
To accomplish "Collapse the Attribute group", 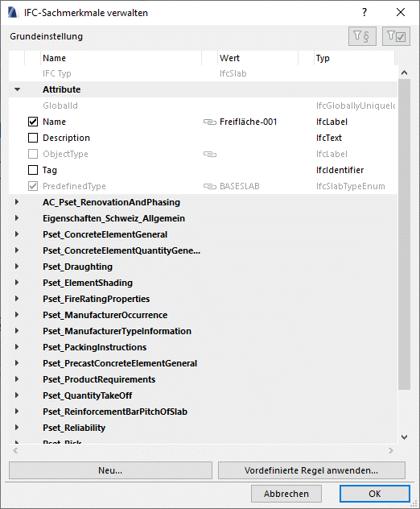I will click(17, 89).
